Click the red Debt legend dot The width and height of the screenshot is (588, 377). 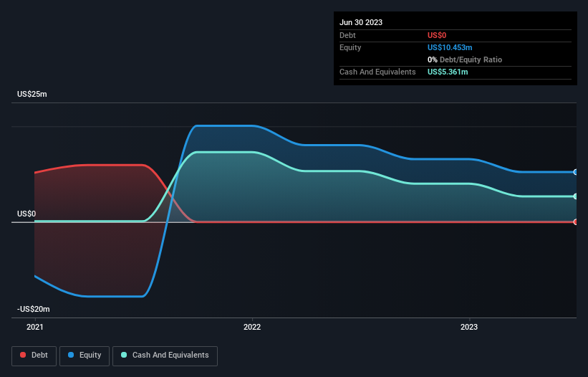click(x=23, y=355)
